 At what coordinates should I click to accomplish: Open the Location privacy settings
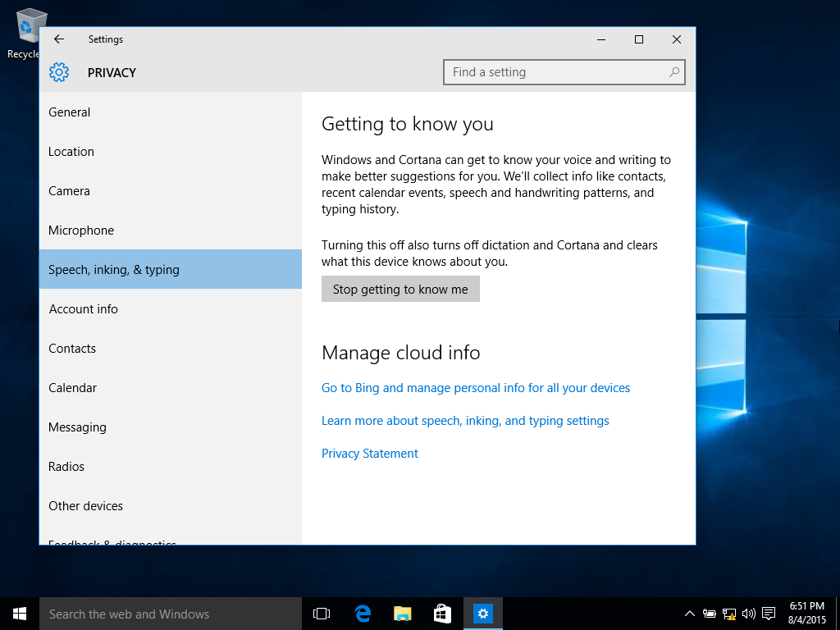pyautogui.click(x=171, y=152)
